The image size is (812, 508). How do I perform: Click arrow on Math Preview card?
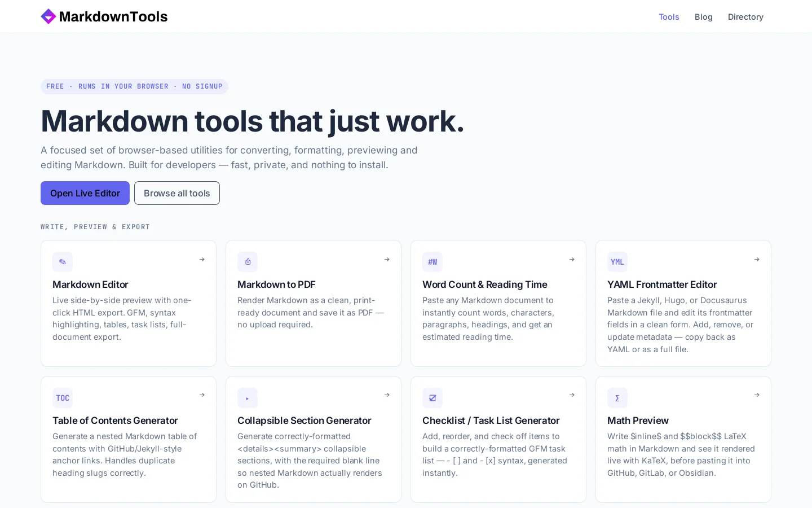tap(757, 395)
